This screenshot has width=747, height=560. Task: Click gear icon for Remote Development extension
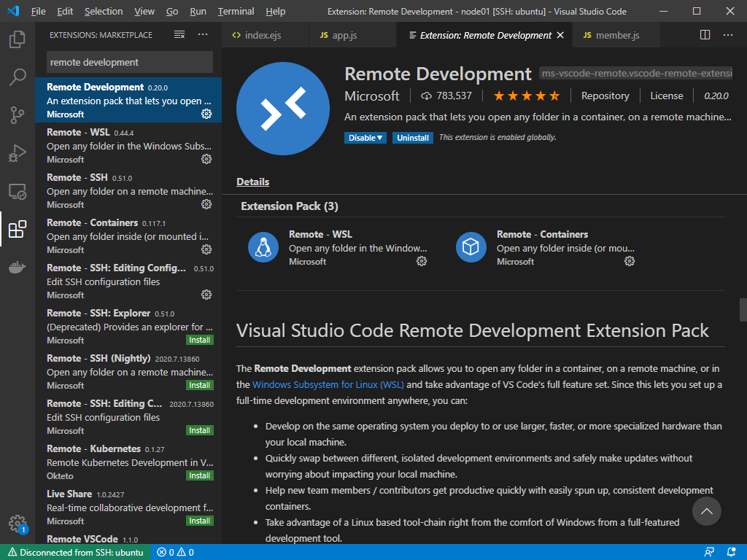point(206,114)
